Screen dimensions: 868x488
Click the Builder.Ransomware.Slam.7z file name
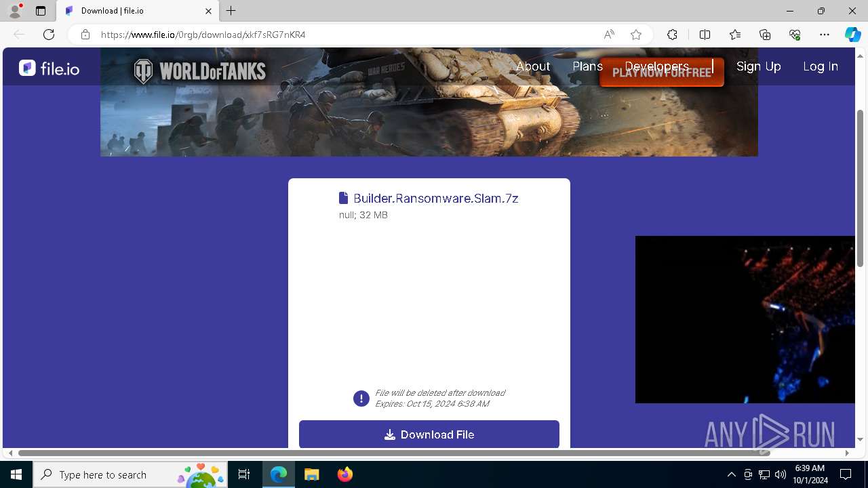coord(436,199)
